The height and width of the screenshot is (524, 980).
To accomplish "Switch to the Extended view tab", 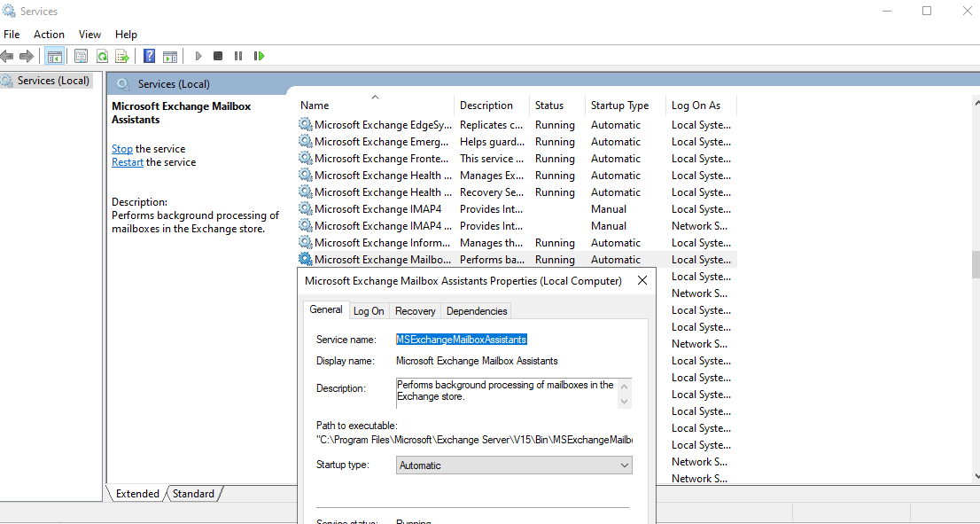I will coord(137,493).
